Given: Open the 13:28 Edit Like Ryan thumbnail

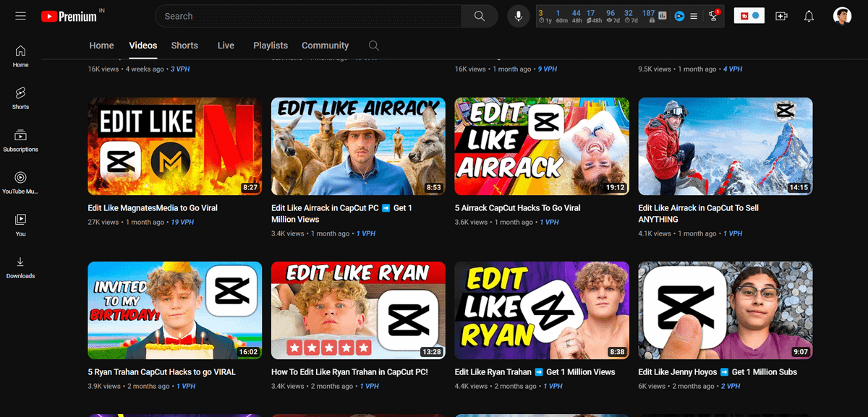Looking at the screenshot, I should pyautogui.click(x=358, y=311).
